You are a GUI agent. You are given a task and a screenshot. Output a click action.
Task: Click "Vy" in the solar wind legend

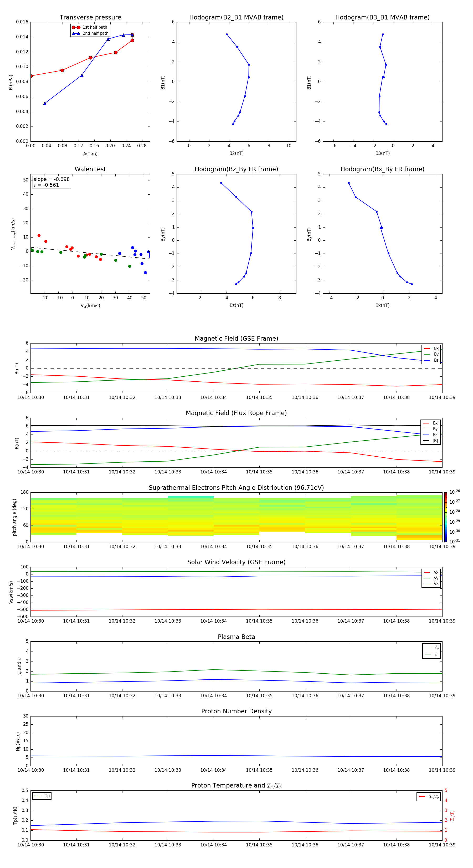pos(436,578)
